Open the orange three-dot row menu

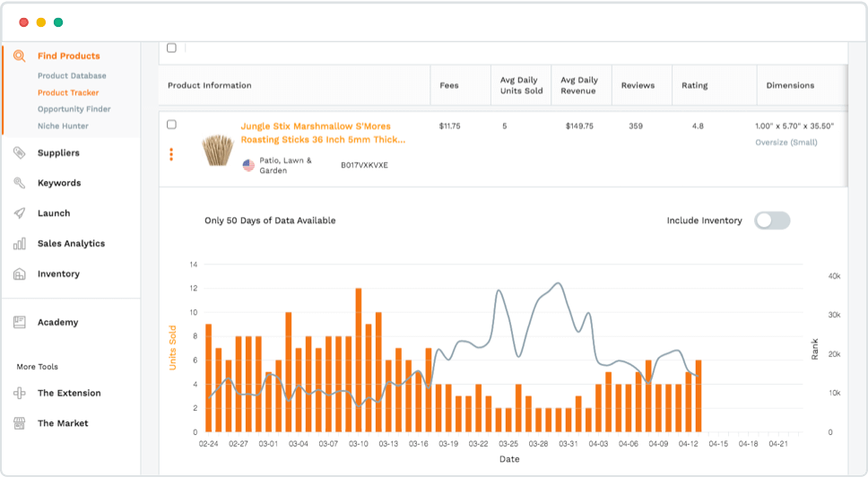click(x=171, y=154)
